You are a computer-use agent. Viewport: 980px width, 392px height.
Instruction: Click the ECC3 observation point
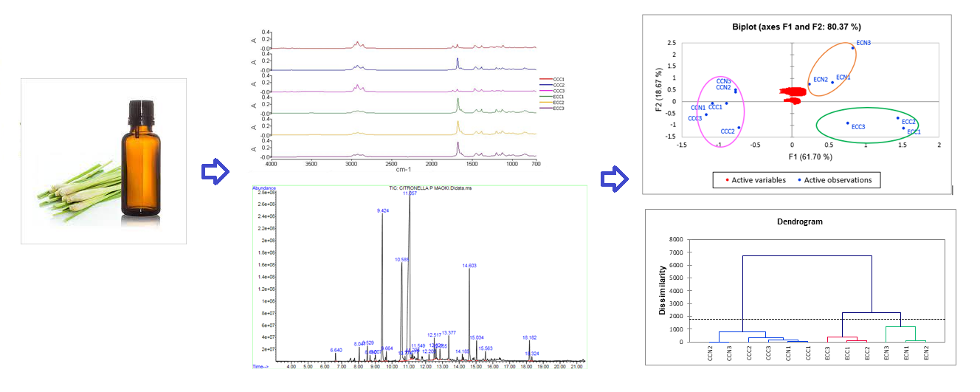847,123
